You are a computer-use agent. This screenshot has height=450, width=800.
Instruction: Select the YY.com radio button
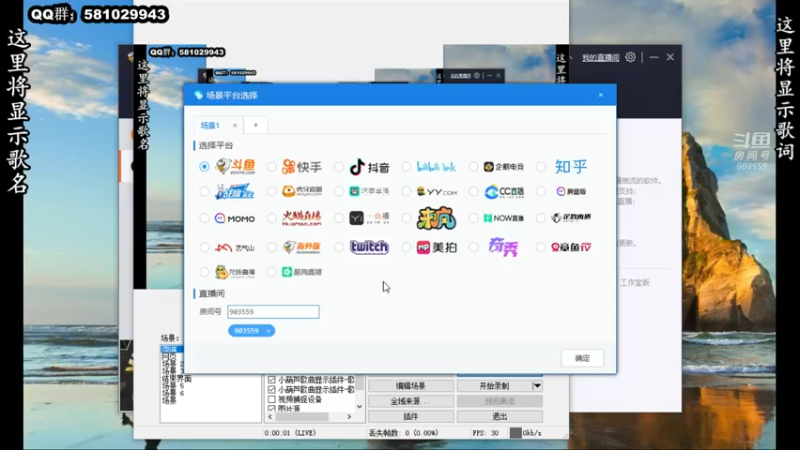[406, 191]
